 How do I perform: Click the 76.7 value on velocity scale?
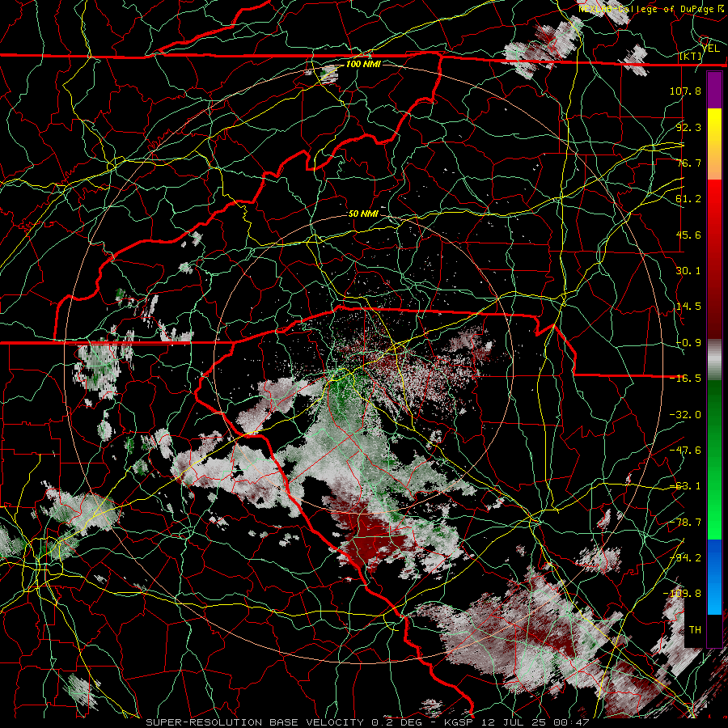[688, 163]
